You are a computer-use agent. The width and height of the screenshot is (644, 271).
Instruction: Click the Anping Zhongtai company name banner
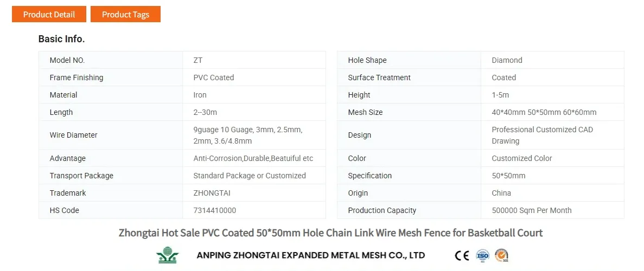tap(310, 255)
